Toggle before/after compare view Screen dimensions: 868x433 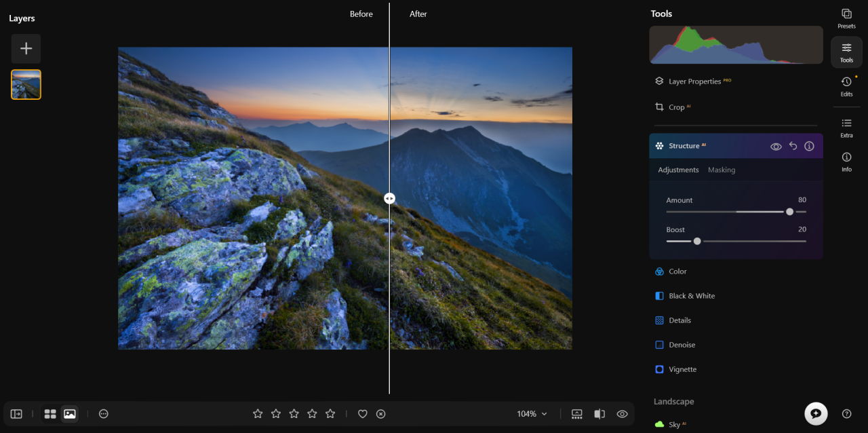599,413
